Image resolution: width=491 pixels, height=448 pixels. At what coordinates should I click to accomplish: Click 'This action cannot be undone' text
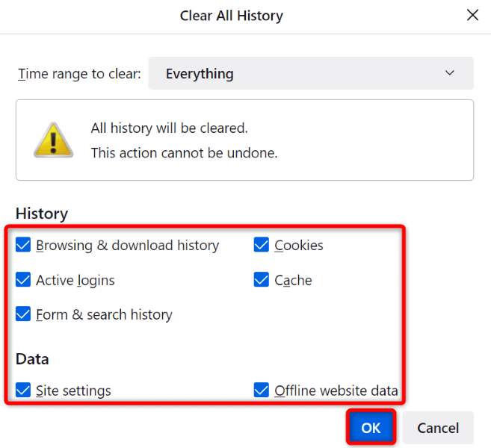[x=184, y=152]
